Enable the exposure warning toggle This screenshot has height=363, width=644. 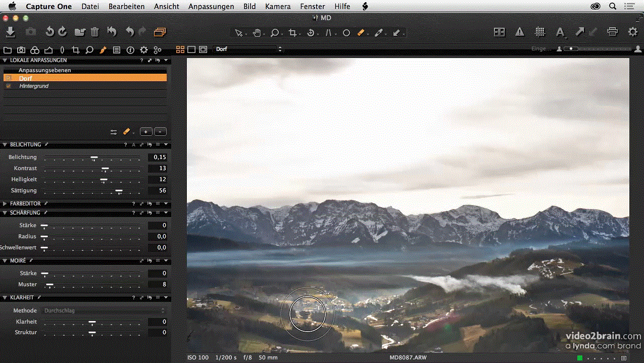click(x=520, y=32)
